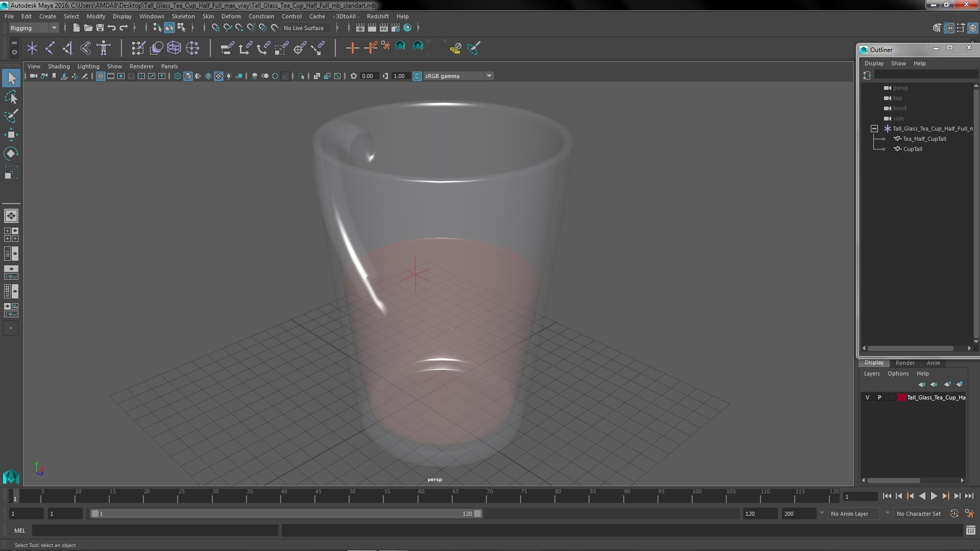Click the Create Joint shelf icon
The image size is (980, 551).
(50, 48)
